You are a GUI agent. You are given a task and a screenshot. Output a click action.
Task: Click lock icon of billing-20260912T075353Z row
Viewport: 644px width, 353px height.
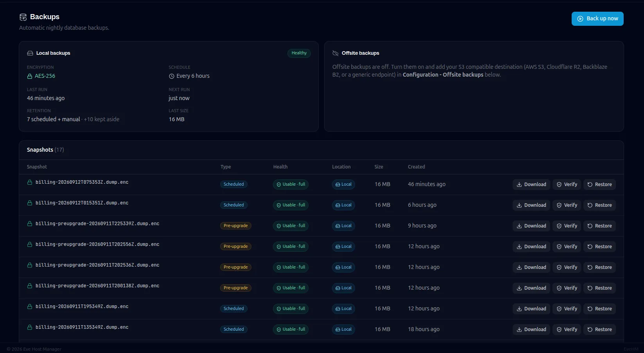coord(30,182)
